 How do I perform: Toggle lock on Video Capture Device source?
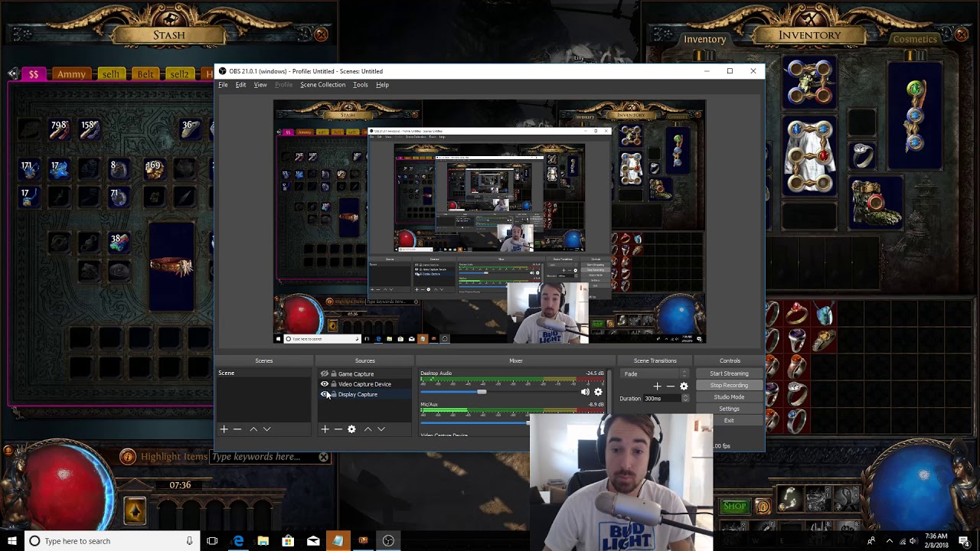pos(333,384)
